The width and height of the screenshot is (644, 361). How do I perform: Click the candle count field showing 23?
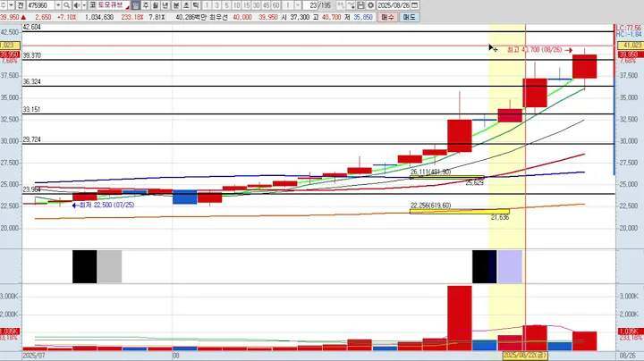pos(311,5)
